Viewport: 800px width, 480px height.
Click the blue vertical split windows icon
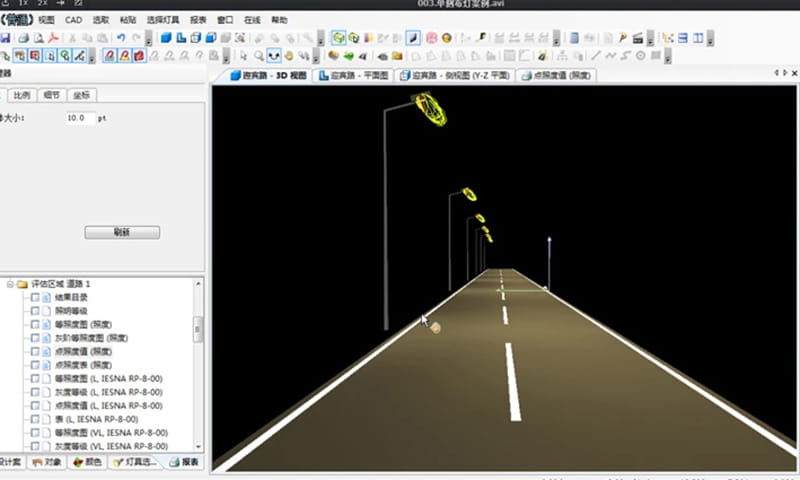(698, 38)
